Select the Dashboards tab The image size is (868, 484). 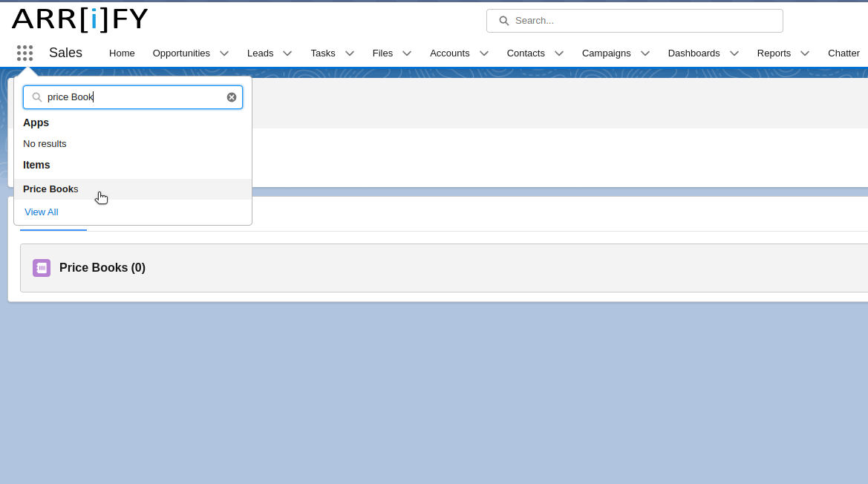(x=694, y=53)
